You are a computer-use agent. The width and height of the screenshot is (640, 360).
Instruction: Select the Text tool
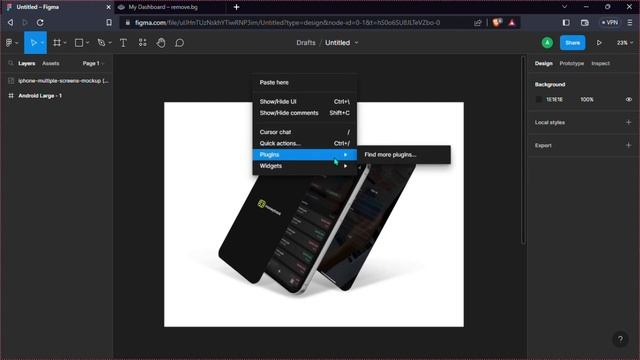tap(123, 42)
